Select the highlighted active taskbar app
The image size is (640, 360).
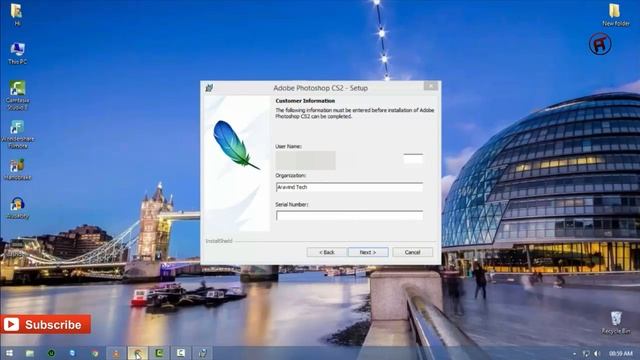[x=138, y=353]
